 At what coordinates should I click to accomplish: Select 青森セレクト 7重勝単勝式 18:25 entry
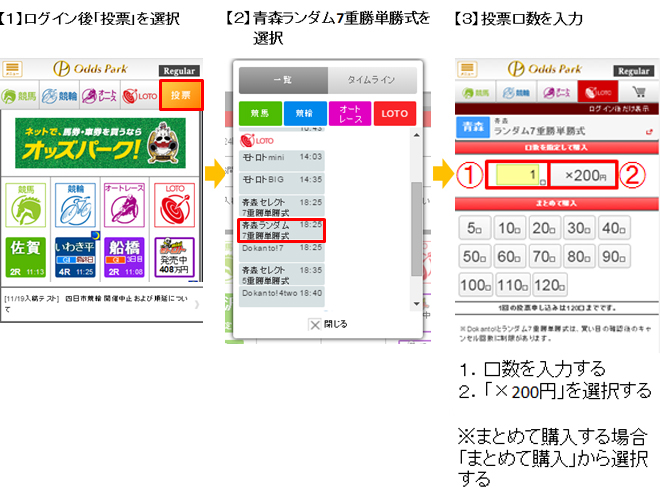[x=282, y=206]
